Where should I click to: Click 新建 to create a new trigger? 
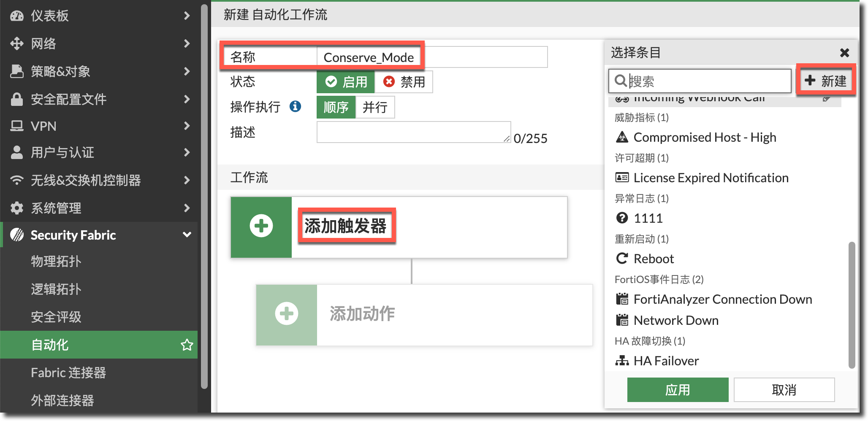click(825, 81)
